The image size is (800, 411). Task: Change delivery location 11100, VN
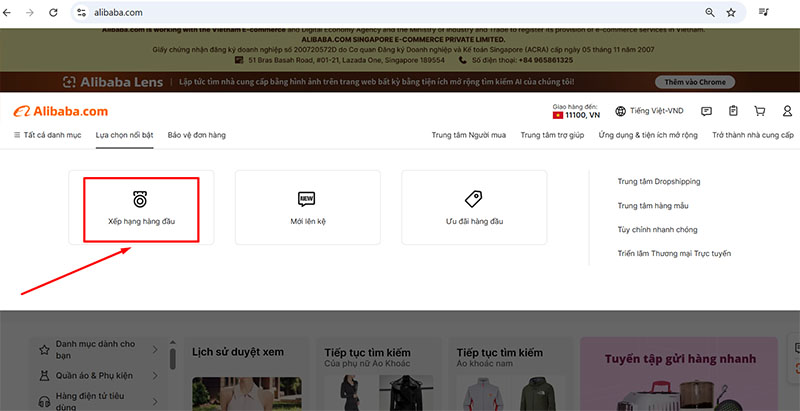click(x=575, y=111)
